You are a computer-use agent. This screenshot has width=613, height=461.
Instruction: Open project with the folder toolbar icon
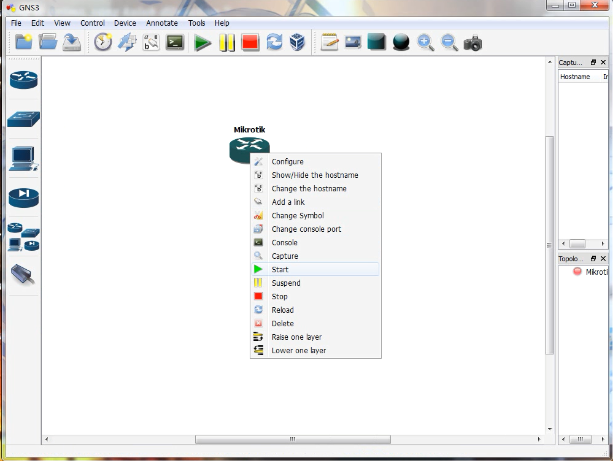[48, 42]
